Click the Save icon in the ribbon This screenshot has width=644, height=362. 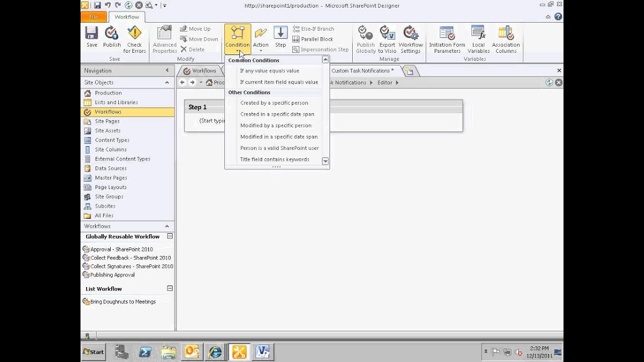(x=92, y=37)
